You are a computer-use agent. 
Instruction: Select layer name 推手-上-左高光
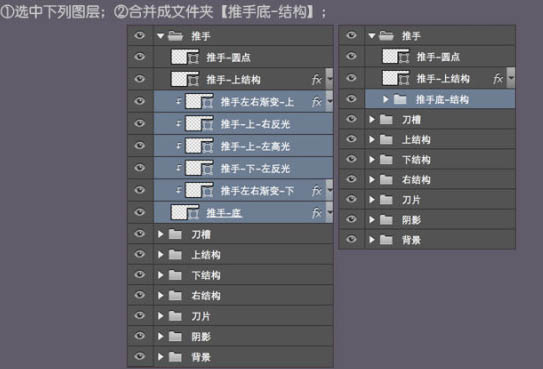pyautogui.click(x=255, y=146)
